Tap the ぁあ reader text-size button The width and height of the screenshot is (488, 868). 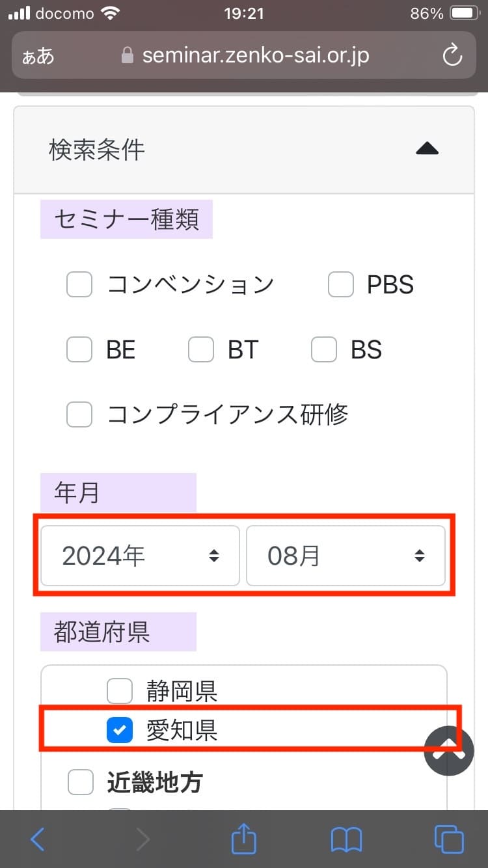[x=38, y=56]
